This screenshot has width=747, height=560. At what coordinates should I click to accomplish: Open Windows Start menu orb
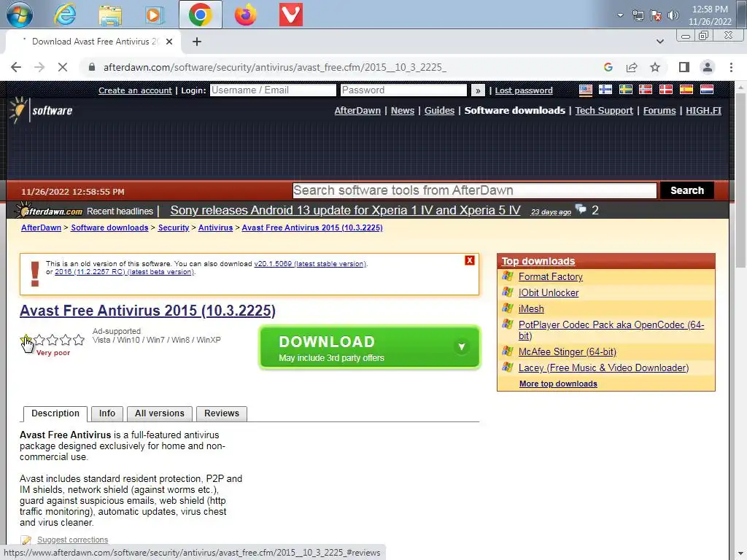pos(20,15)
